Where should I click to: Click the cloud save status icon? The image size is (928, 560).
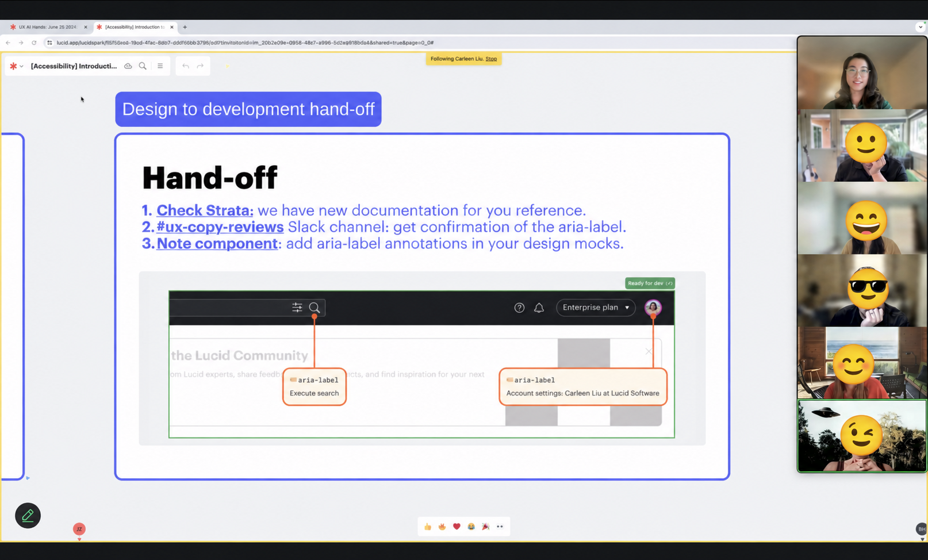coord(128,66)
